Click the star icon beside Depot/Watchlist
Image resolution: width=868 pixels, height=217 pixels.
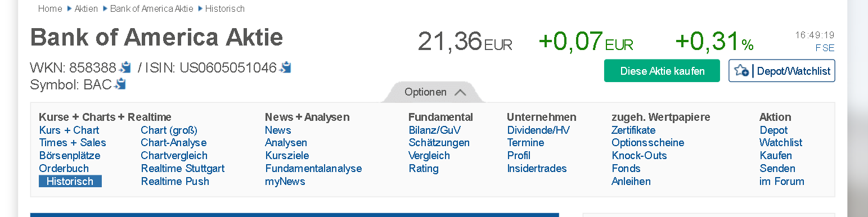[741, 71]
